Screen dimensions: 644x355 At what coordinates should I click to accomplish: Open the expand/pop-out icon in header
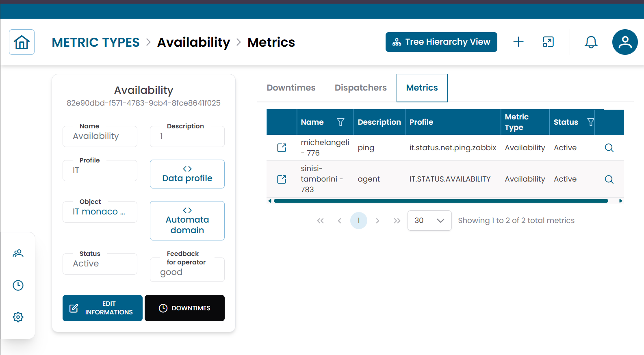548,42
